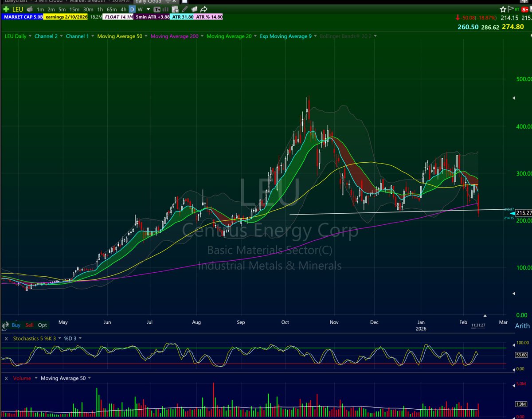Click the ATR 31.80 label
Viewport: 532px width, 419px height.
[x=182, y=17]
